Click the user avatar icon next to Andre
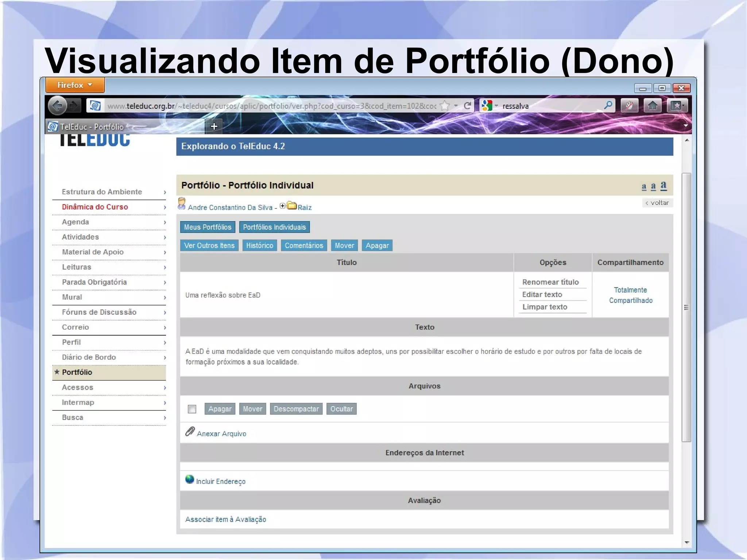 [x=182, y=204]
